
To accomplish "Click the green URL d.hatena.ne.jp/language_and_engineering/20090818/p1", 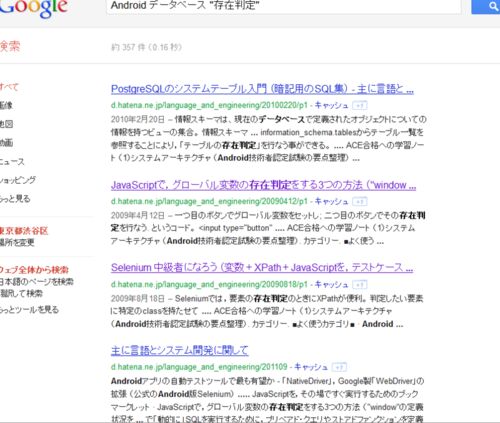I will tap(209, 284).
